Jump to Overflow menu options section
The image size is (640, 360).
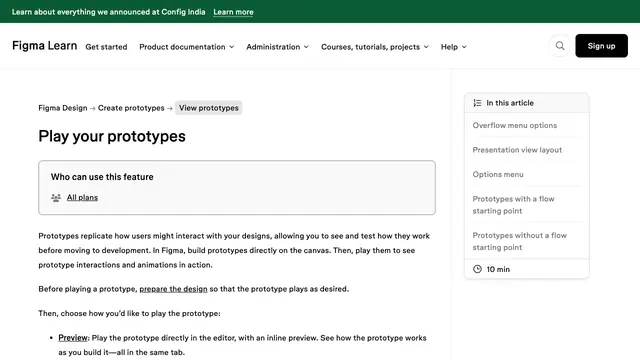[x=515, y=125]
